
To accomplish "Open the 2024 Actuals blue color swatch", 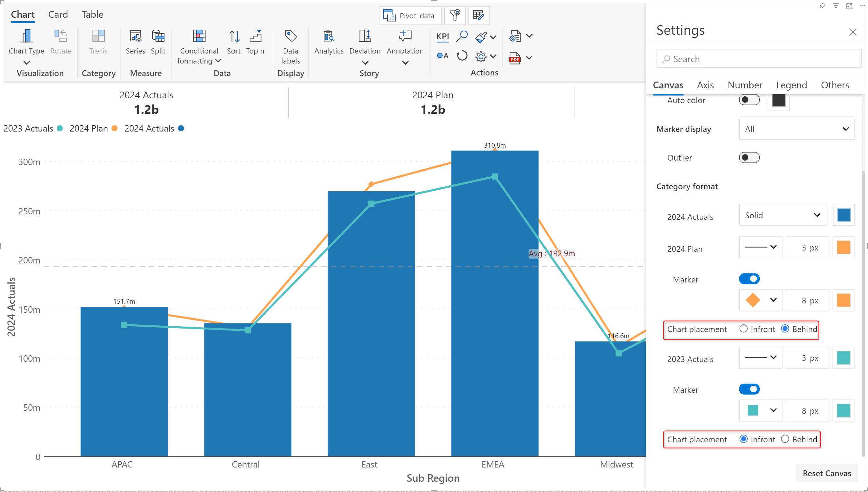I will point(843,215).
